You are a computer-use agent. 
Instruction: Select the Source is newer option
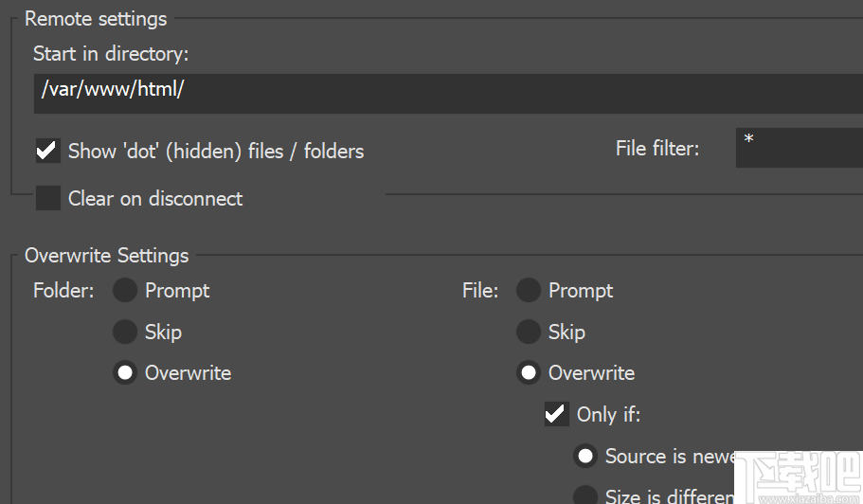click(x=585, y=457)
